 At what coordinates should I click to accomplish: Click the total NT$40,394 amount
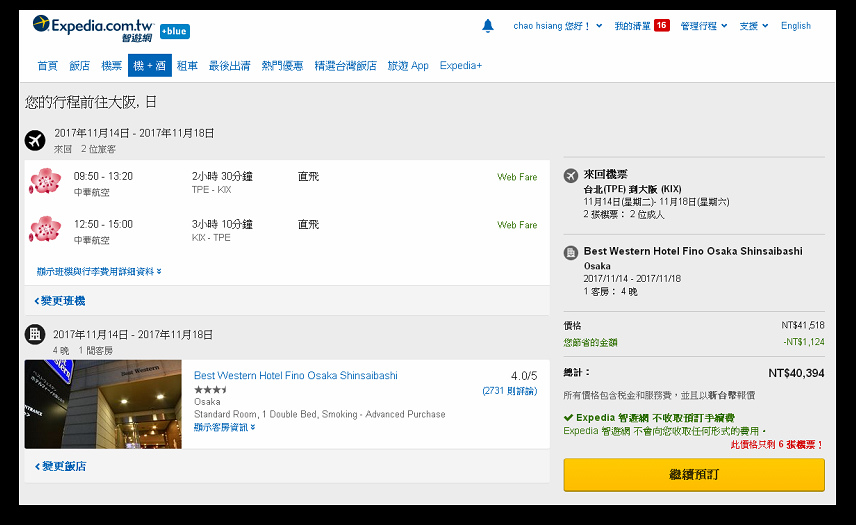tap(796, 373)
